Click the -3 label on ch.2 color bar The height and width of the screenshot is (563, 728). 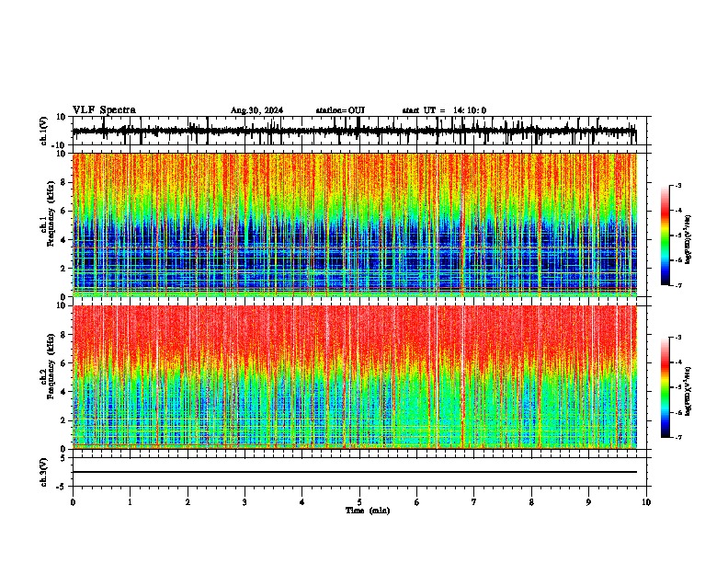(x=678, y=338)
